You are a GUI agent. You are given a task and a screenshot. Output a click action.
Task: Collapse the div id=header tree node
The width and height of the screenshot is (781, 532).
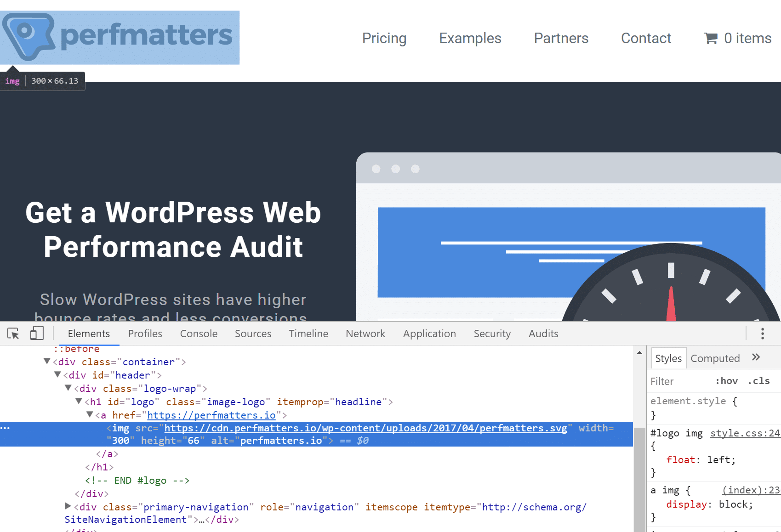(57, 375)
